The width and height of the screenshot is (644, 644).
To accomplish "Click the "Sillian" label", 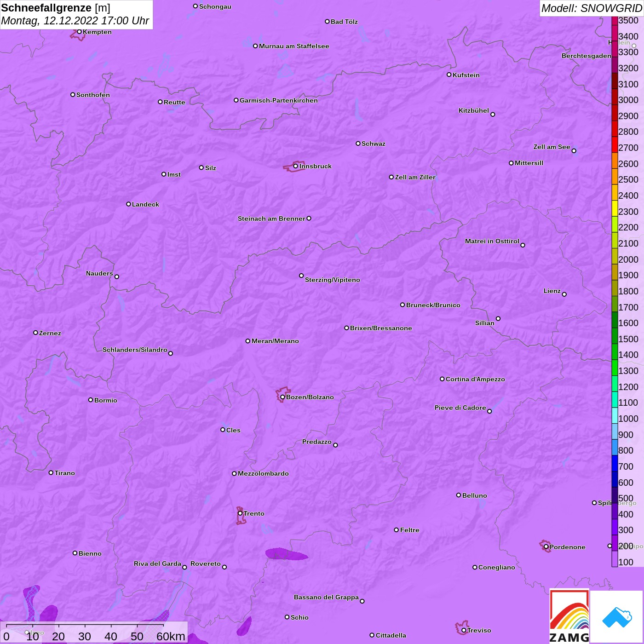I will [485, 323].
